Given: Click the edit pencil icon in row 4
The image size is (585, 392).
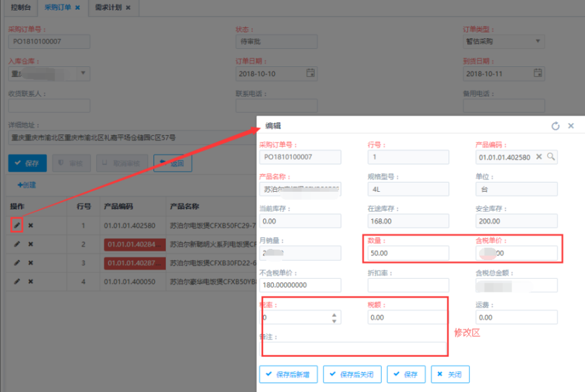Looking at the screenshot, I should pos(18,281).
